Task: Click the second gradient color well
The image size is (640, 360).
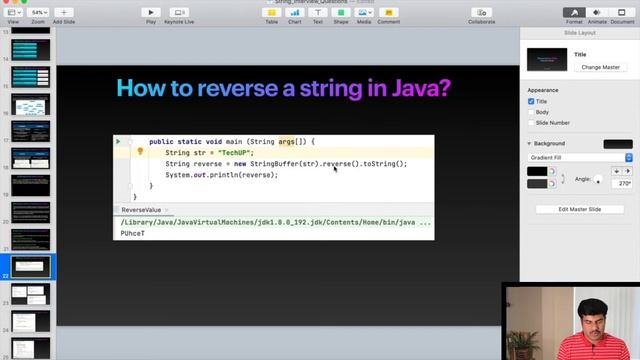Action: [537, 184]
